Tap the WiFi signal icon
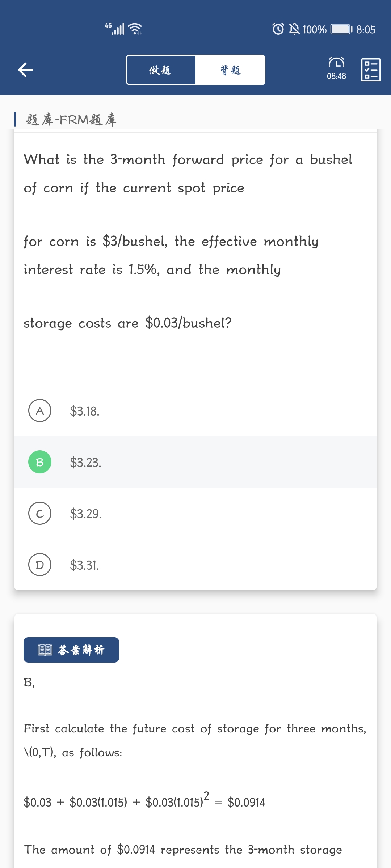 pyautogui.click(x=136, y=29)
